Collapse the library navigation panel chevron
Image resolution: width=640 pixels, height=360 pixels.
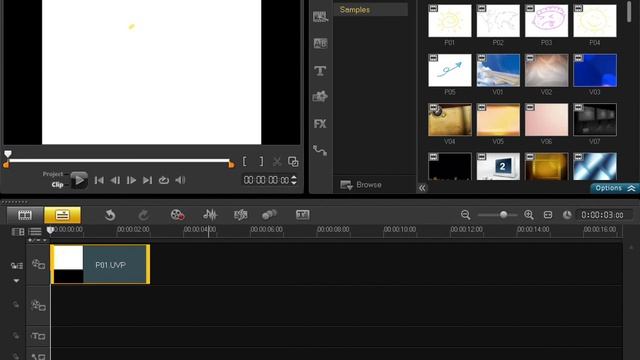pyautogui.click(x=422, y=188)
